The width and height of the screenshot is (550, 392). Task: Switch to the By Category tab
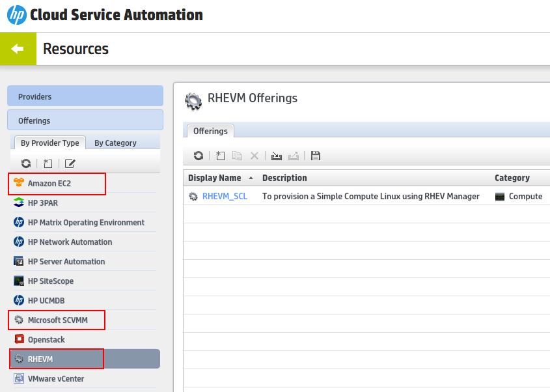click(115, 143)
